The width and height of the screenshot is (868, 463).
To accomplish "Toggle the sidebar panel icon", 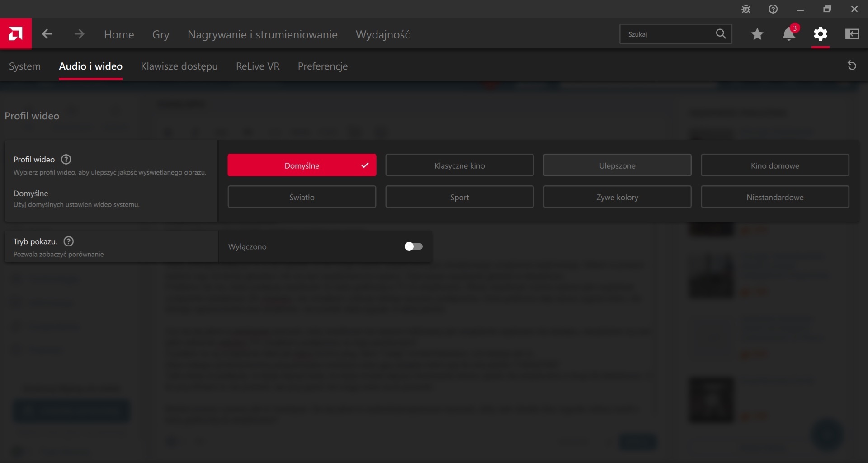I will click(852, 34).
